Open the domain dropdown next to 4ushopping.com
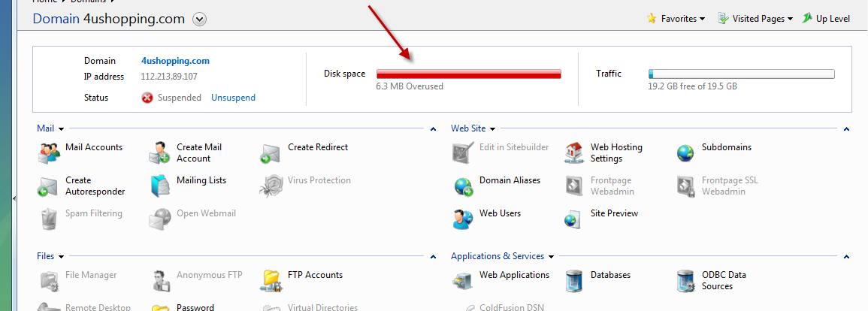Viewport: 868px width, 311px height. point(200,20)
